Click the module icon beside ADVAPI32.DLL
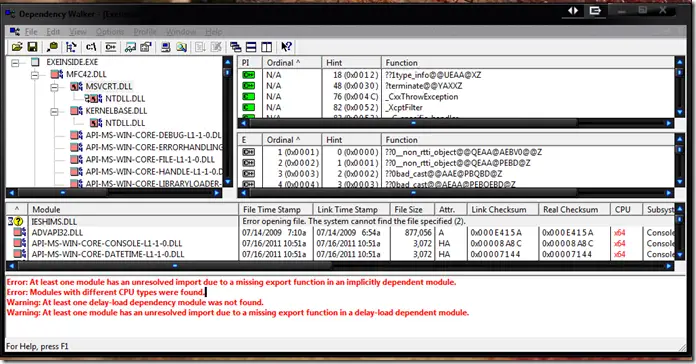This screenshot has width=696, height=364. (x=20, y=232)
